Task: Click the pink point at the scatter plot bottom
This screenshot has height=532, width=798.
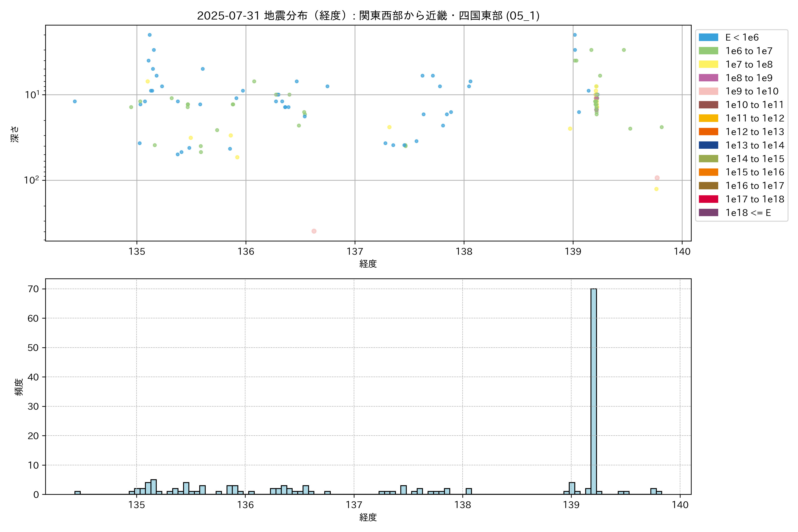Action: pyautogui.click(x=314, y=231)
